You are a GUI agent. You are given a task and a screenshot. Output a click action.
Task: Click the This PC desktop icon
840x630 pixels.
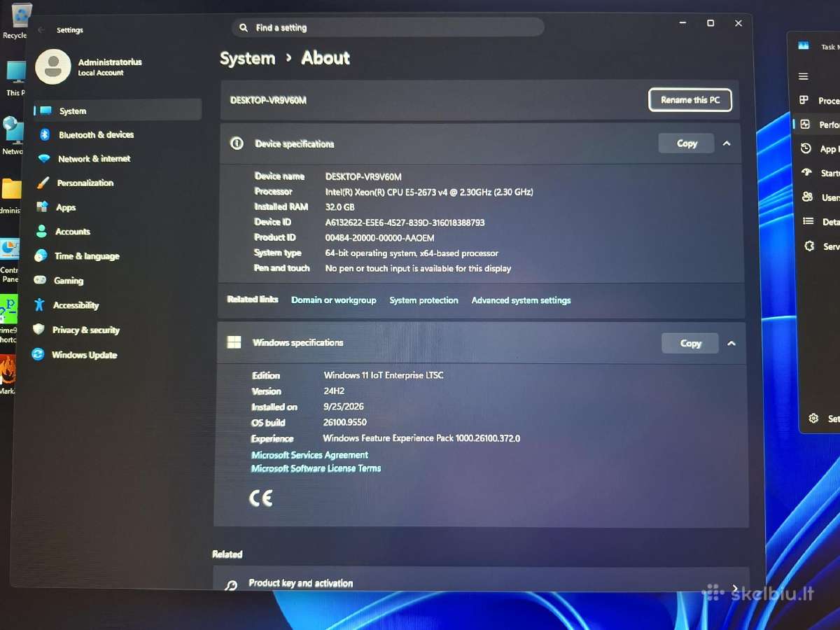pyautogui.click(x=15, y=78)
